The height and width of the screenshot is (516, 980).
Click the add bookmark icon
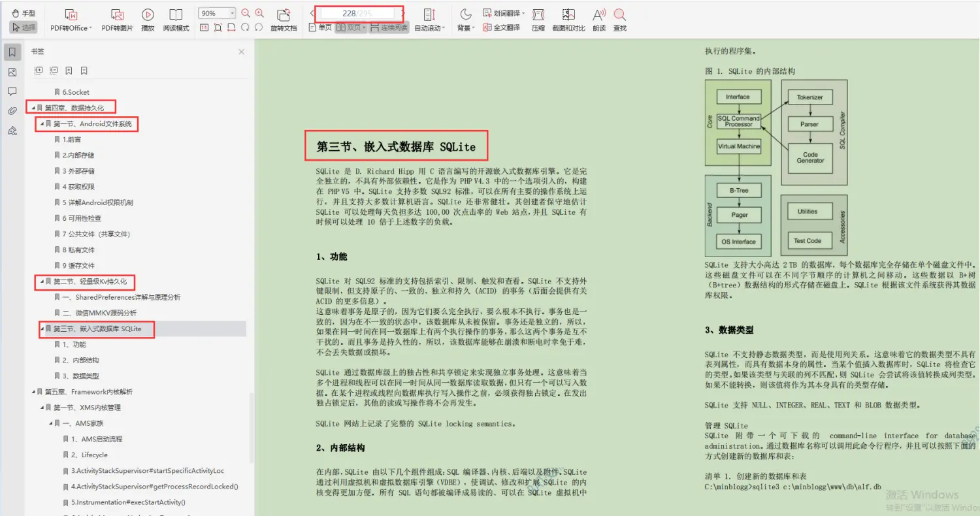(69, 71)
